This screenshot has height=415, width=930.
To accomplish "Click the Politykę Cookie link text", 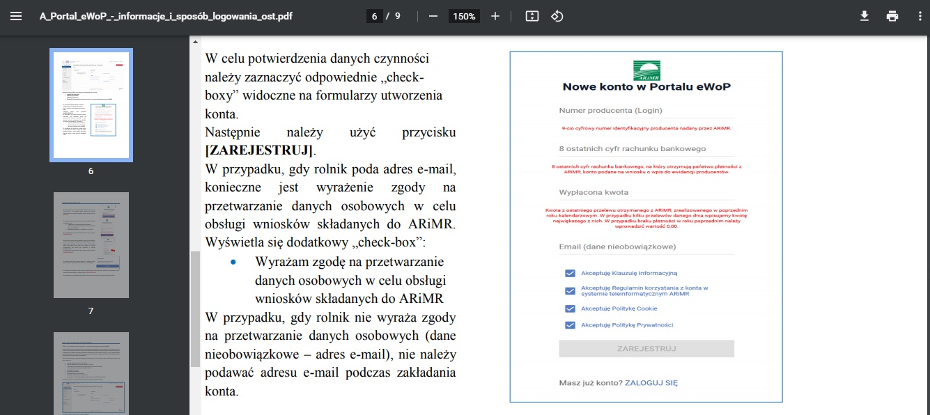I will pos(634,309).
